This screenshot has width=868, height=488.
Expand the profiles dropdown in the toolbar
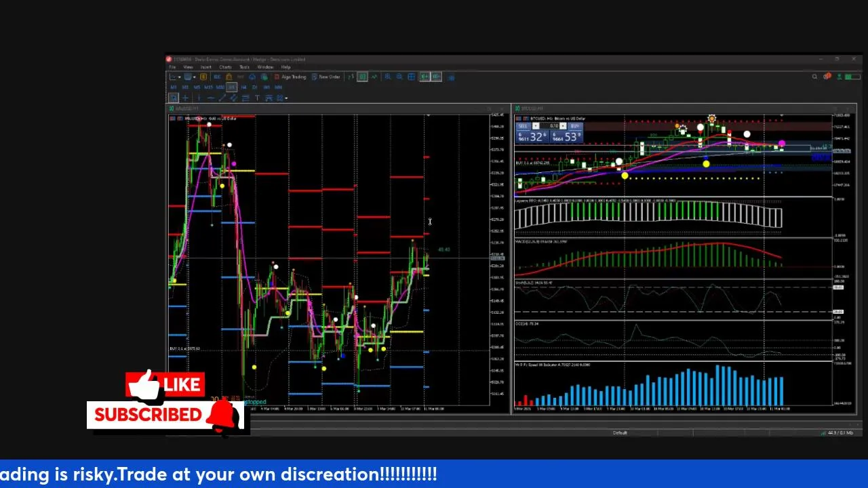(x=194, y=77)
